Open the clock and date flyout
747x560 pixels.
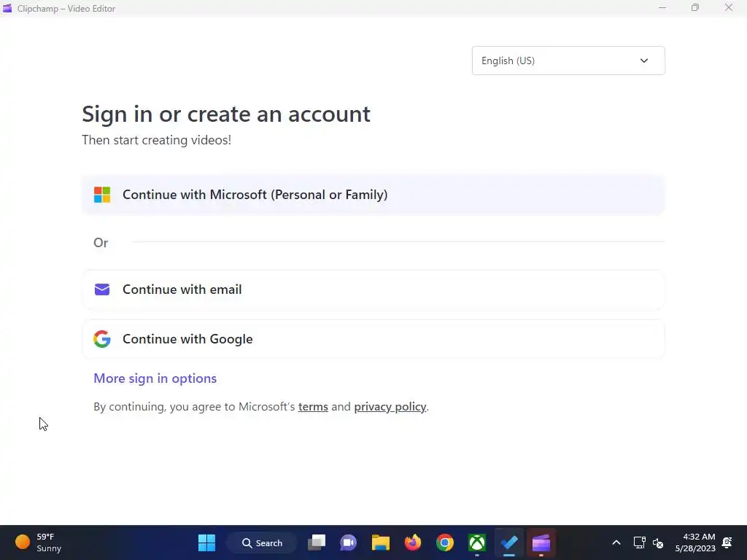pyautogui.click(x=695, y=542)
